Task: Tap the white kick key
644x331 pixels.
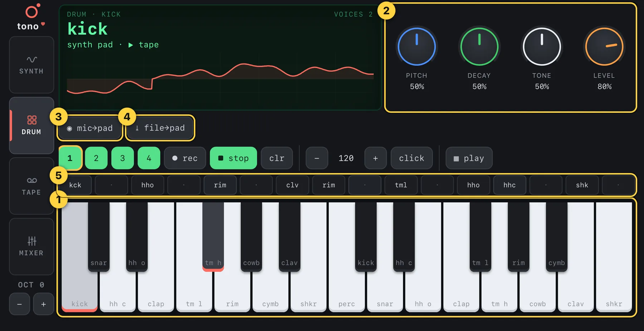Action: click(79, 290)
